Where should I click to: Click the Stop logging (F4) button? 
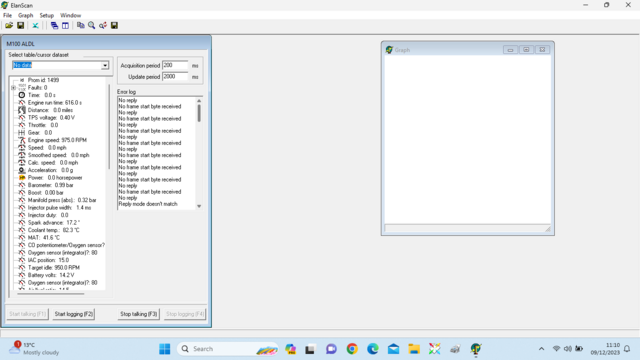[x=184, y=314]
